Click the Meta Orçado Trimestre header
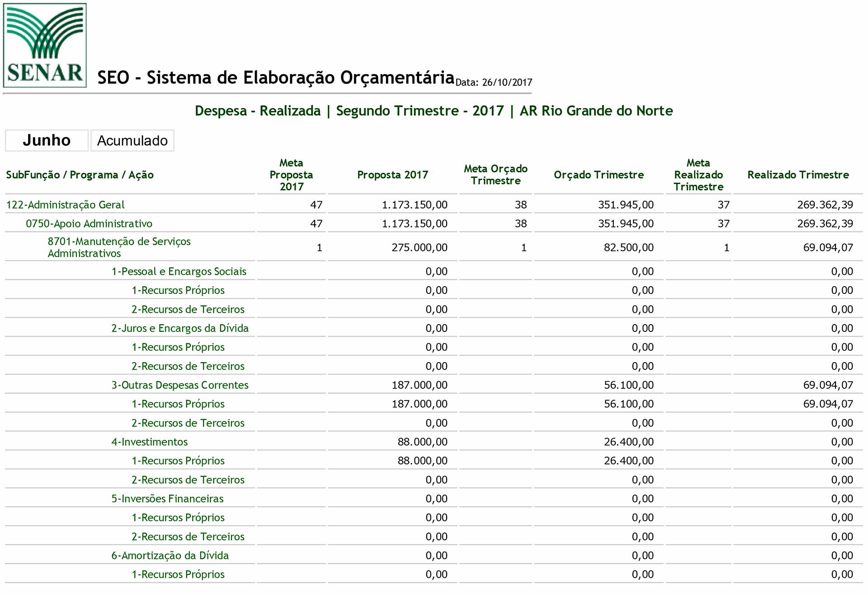This screenshot has width=868, height=595. [x=495, y=175]
